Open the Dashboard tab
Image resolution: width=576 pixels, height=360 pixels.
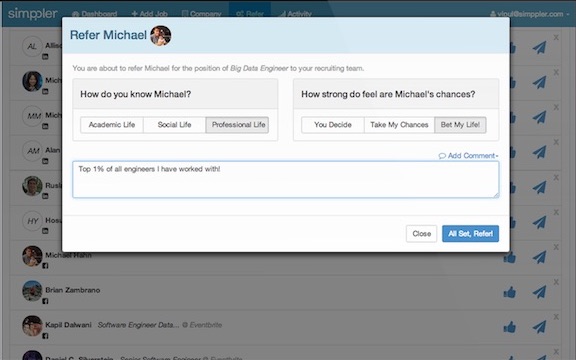pos(95,14)
